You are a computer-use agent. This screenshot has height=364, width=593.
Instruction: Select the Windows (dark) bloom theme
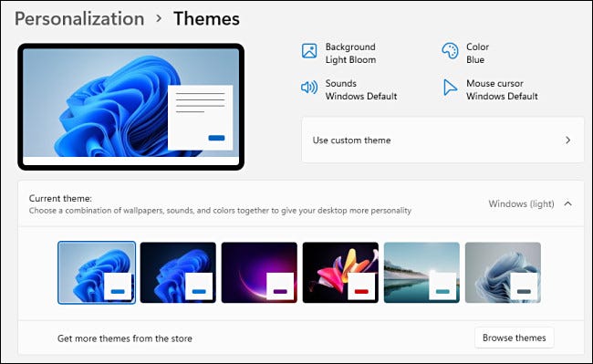[x=178, y=273]
